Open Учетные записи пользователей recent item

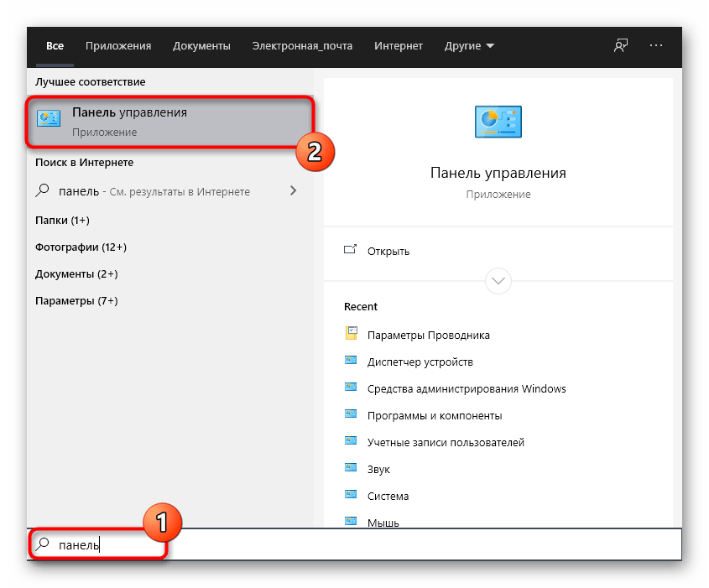point(446,442)
